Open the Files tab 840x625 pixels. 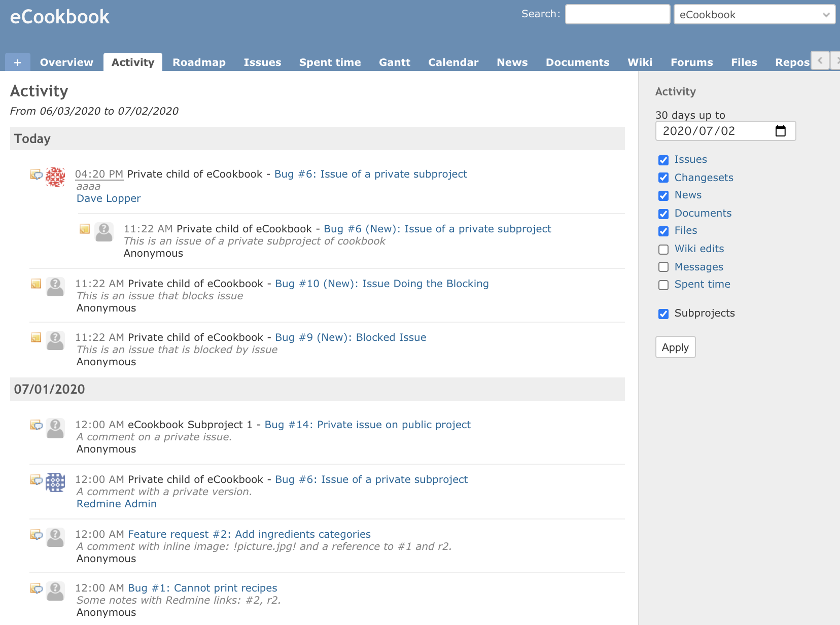[x=744, y=62]
